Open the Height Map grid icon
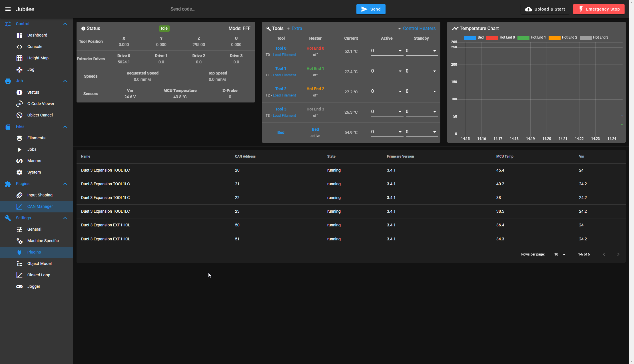634x364 pixels. tap(19, 58)
